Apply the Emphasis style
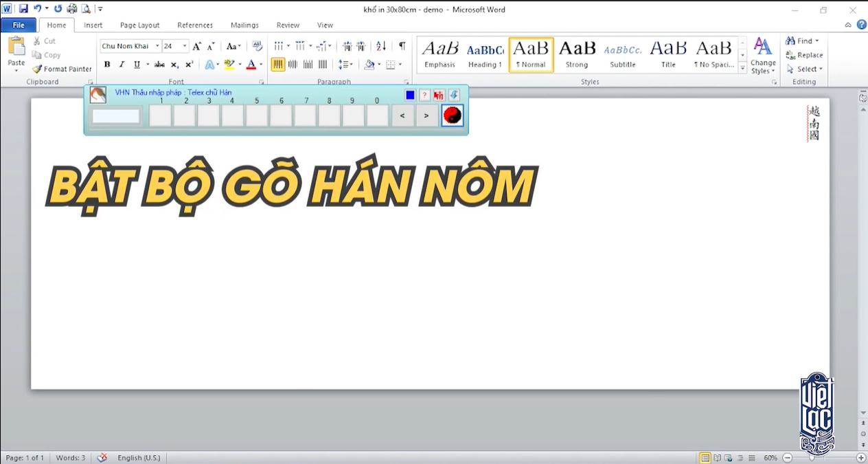Screen dimensions: 868x464 tap(439, 55)
